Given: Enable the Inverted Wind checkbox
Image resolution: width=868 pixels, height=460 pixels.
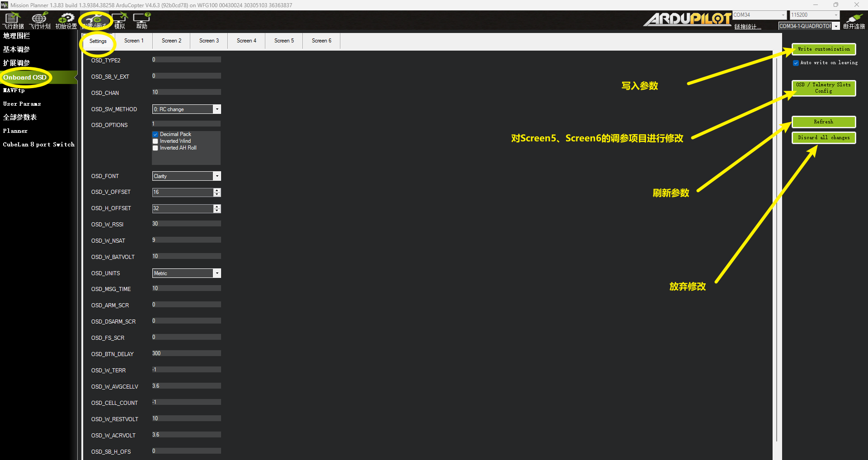Looking at the screenshot, I should [x=156, y=141].
